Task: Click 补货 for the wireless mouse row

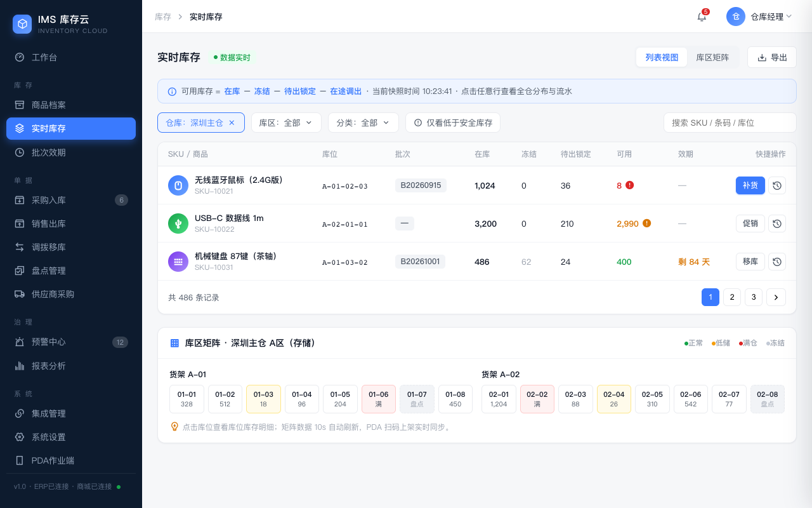Action: click(750, 185)
